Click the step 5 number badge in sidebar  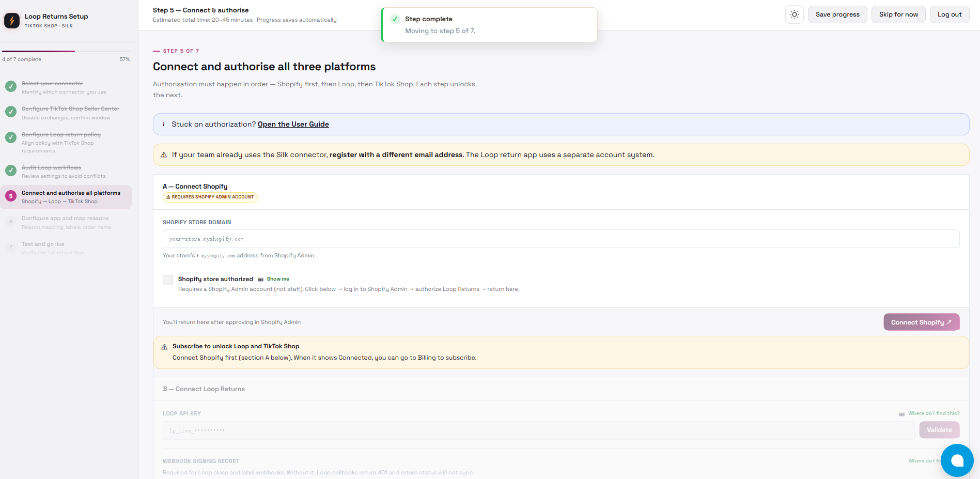coord(11,196)
